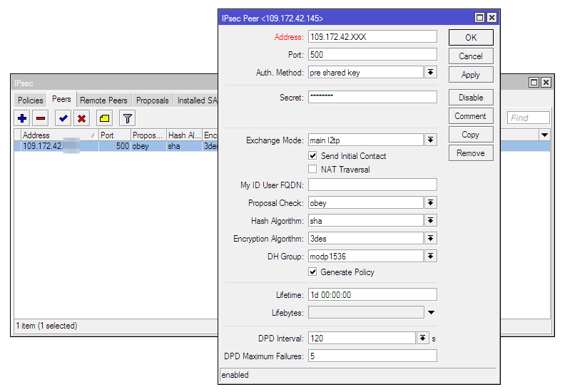Maximize the IPsec Peer dialog
565x392 pixels.
479,18
